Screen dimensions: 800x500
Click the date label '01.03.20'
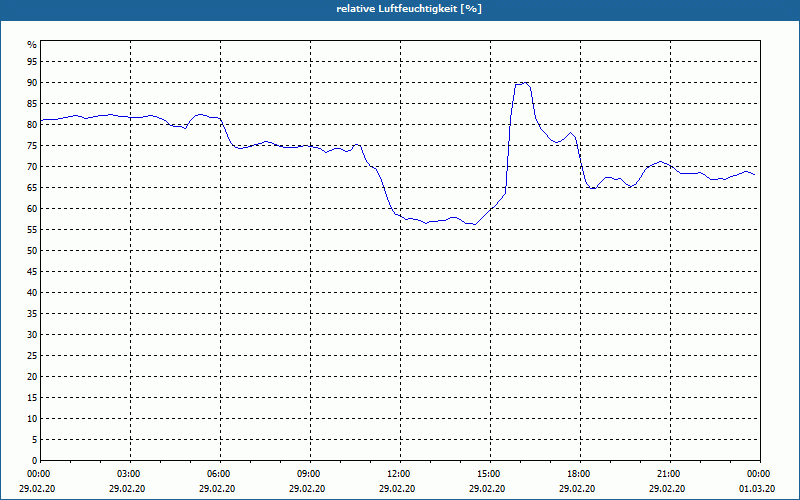[x=757, y=489]
